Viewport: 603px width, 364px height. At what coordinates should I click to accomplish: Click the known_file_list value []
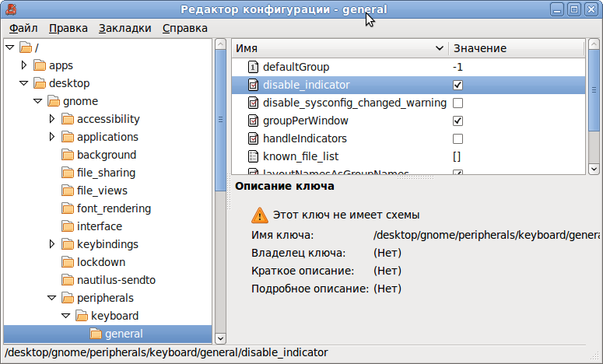[457, 156]
